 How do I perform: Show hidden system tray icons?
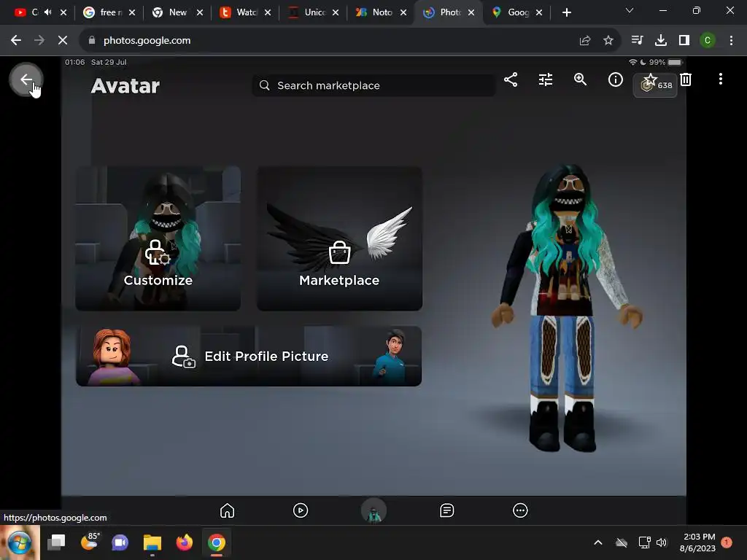pyautogui.click(x=598, y=542)
